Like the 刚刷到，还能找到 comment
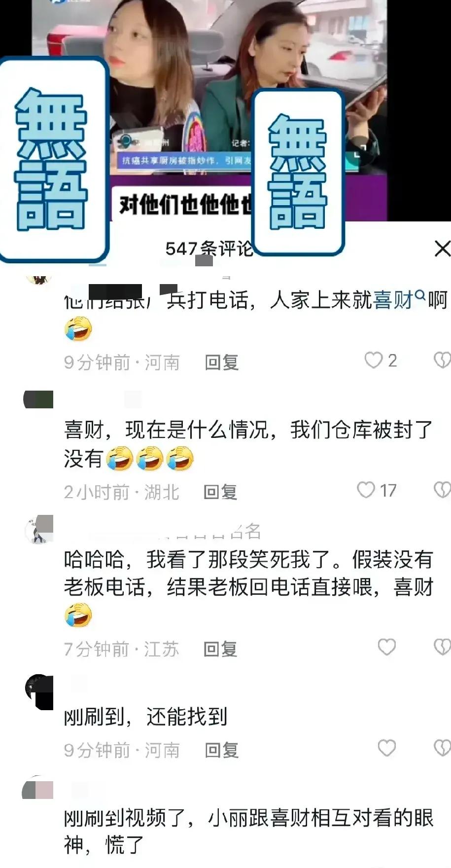The width and height of the screenshot is (451, 868). (386, 748)
